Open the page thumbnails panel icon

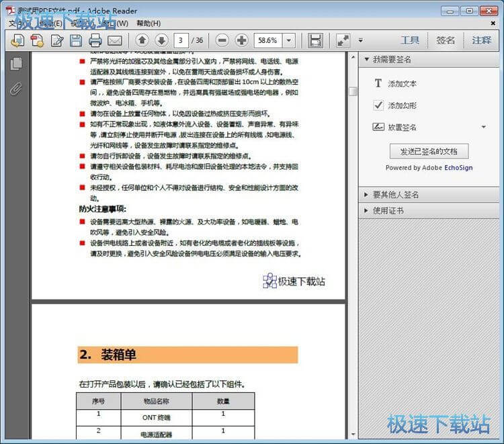[x=16, y=64]
